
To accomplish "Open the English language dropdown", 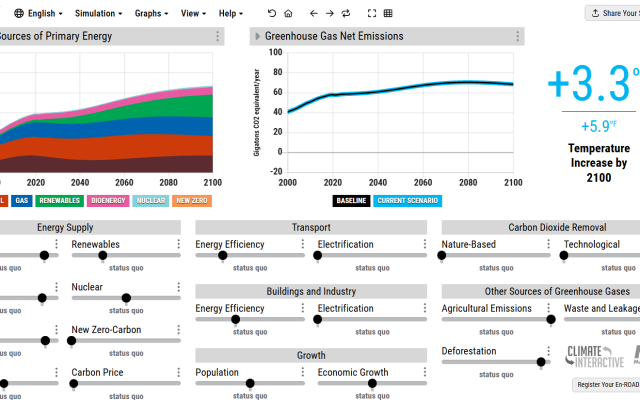I will pos(38,13).
